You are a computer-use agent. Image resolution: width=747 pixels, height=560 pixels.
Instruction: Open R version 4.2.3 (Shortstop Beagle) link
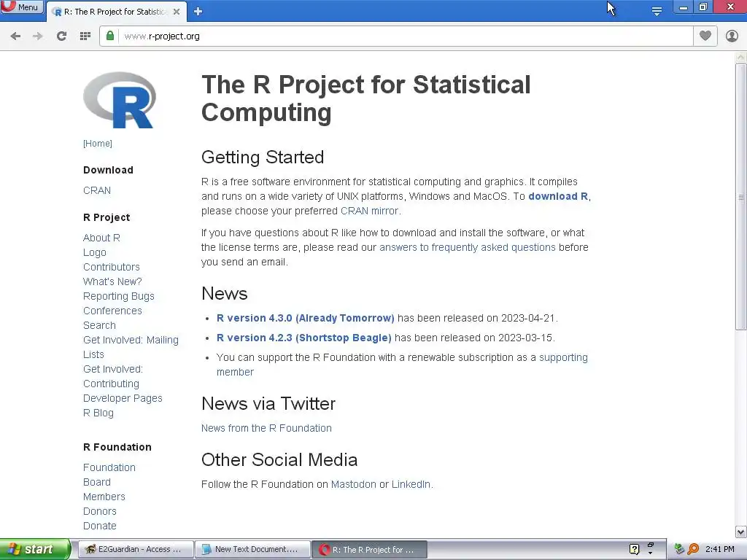click(x=304, y=338)
